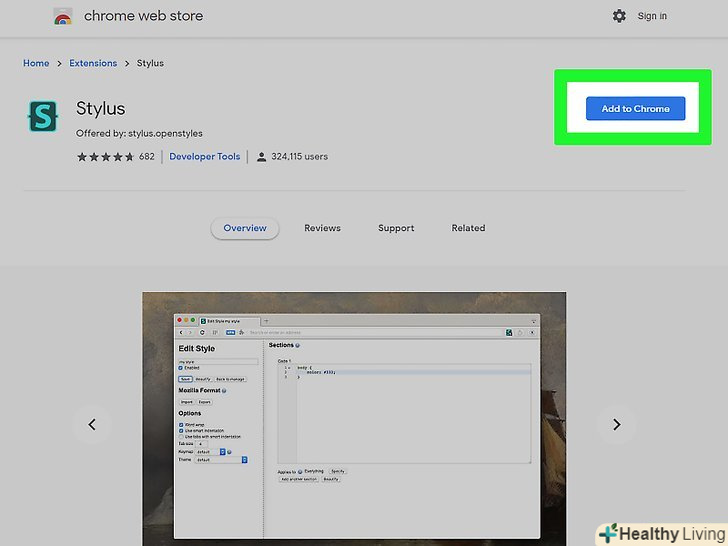Click the chrome web store title text
This screenshot has height=546, width=728.
tap(143, 16)
